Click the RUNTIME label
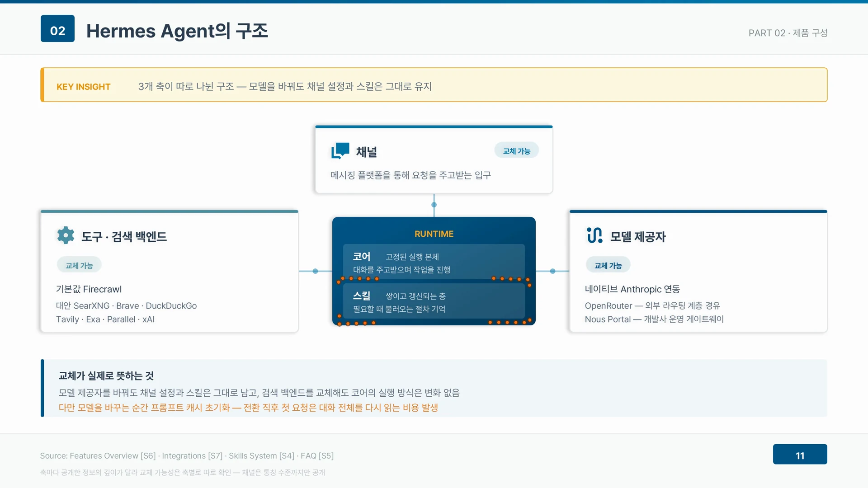The image size is (868, 488). (x=434, y=234)
